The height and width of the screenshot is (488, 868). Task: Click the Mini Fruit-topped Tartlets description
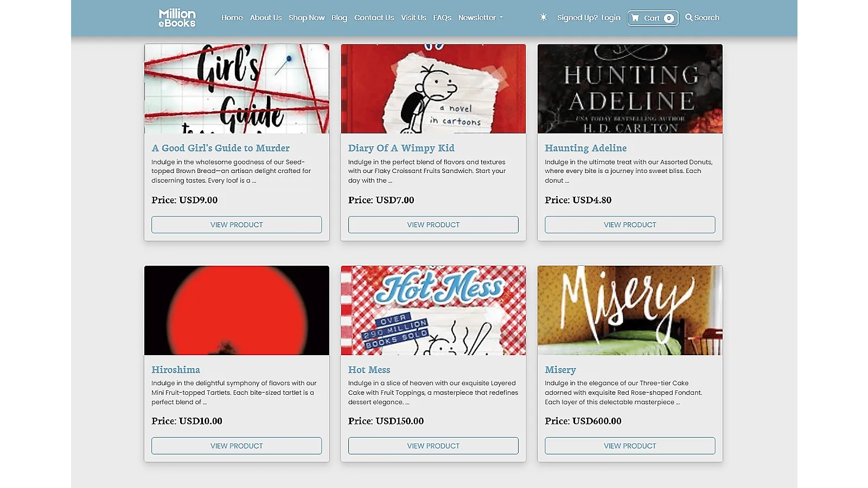coord(234,393)
